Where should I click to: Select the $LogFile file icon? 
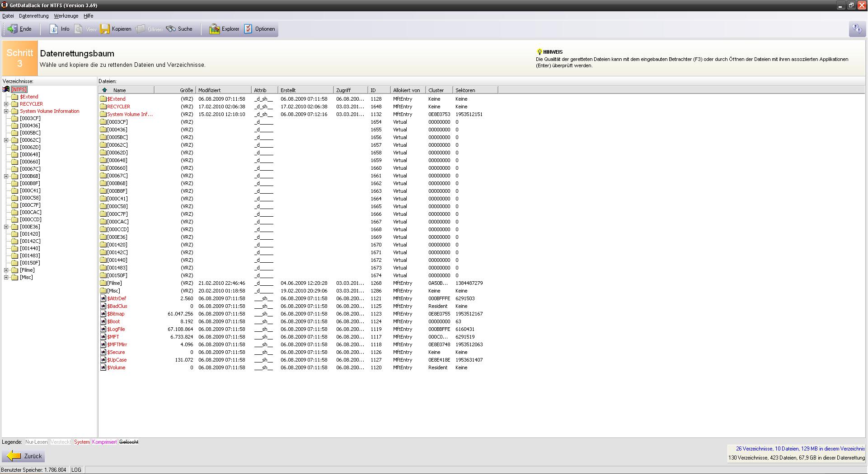tap(103, 329)
